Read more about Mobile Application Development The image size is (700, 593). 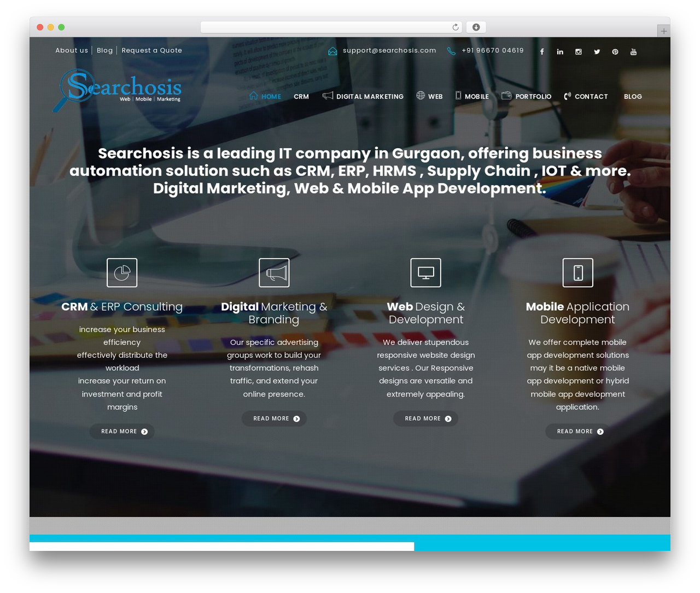coord(578,432)
